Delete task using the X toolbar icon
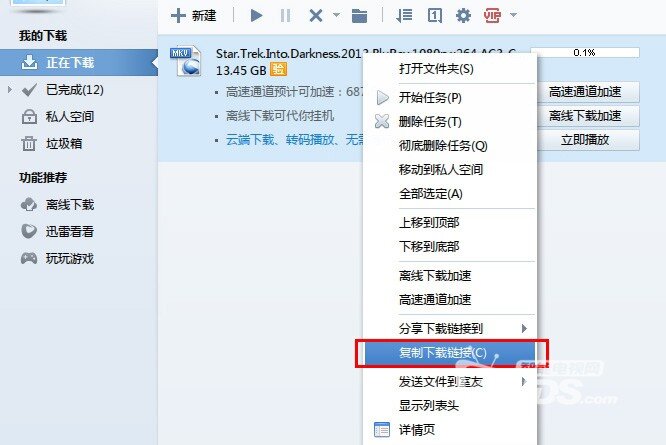Screen dimensions: 666x445 (316, 16)
